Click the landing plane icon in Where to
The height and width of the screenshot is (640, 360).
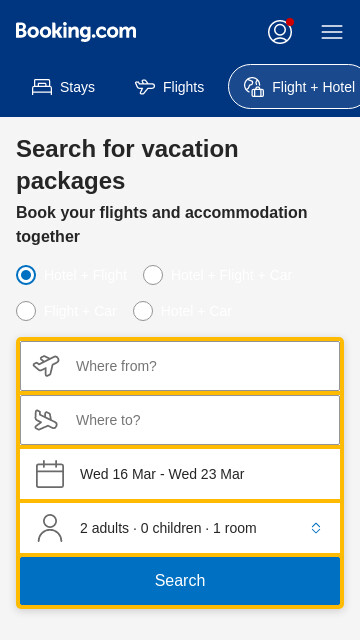point(46,420)
